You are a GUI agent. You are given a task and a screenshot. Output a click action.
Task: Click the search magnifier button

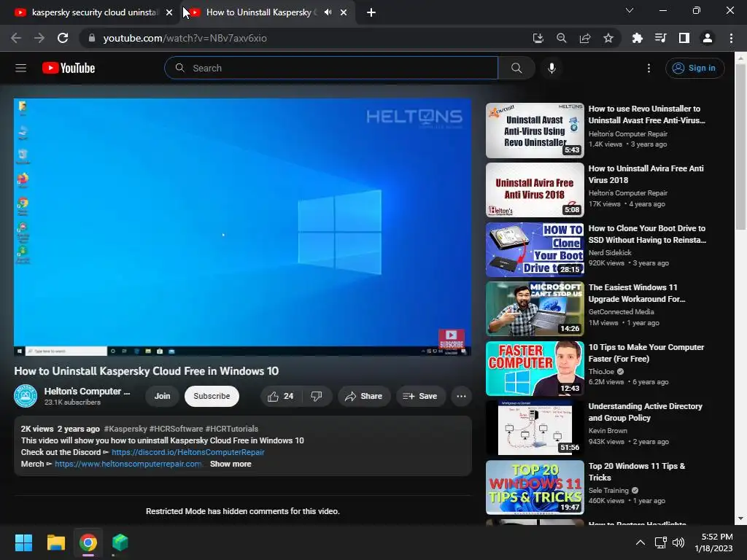516,68
